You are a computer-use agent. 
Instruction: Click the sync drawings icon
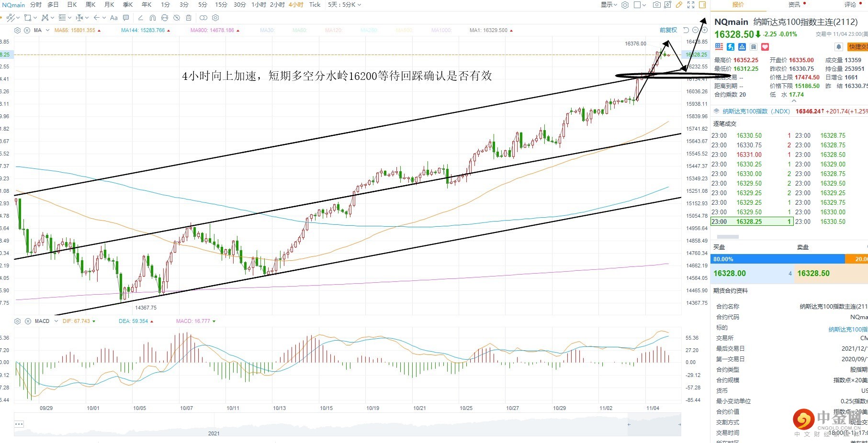[165, 18]
